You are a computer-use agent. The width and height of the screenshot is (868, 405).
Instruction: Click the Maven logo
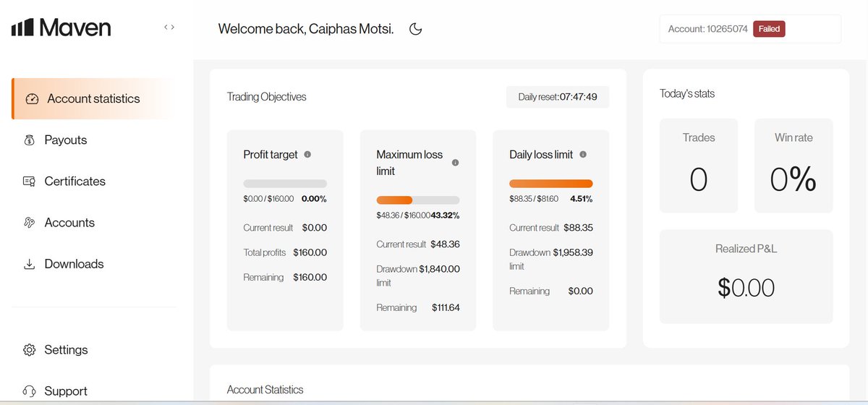pyautogui.click(x=61, y=27)
